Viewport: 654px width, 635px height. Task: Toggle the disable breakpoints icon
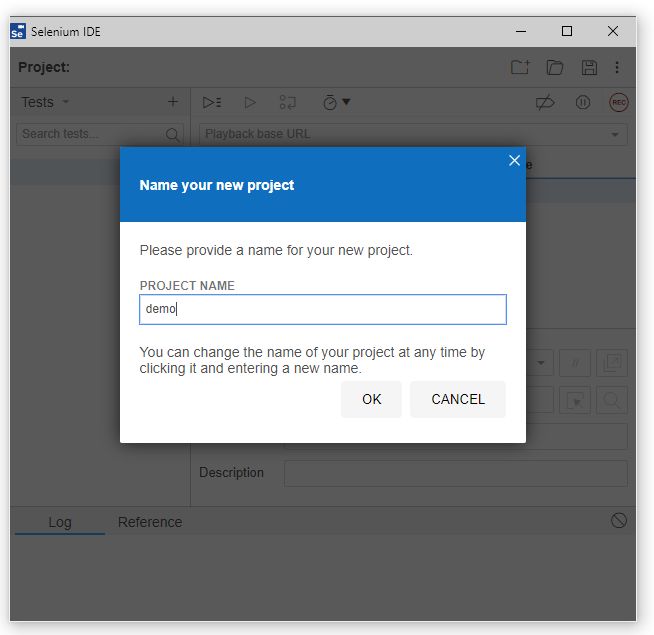(x=545, y=102)
